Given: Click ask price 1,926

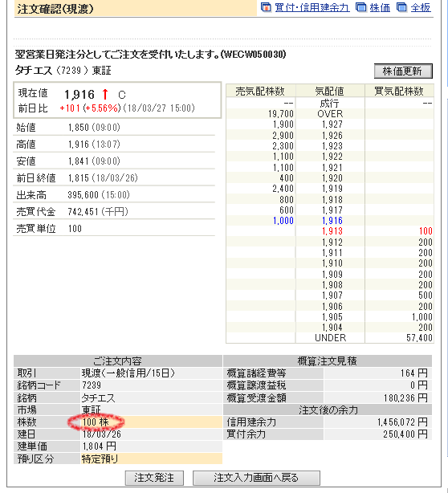Looking at the screenshot, I should click(x=332, y=136).
